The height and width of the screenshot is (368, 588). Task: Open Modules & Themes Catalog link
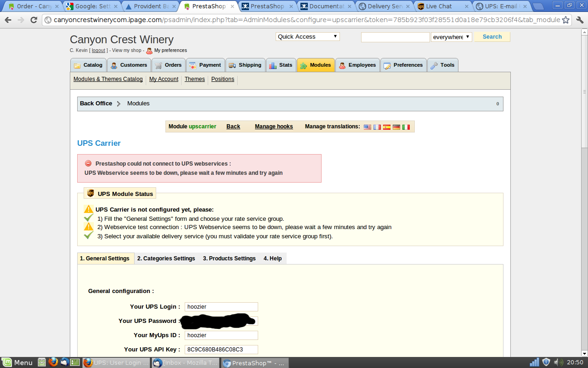[x=108, y=79]
